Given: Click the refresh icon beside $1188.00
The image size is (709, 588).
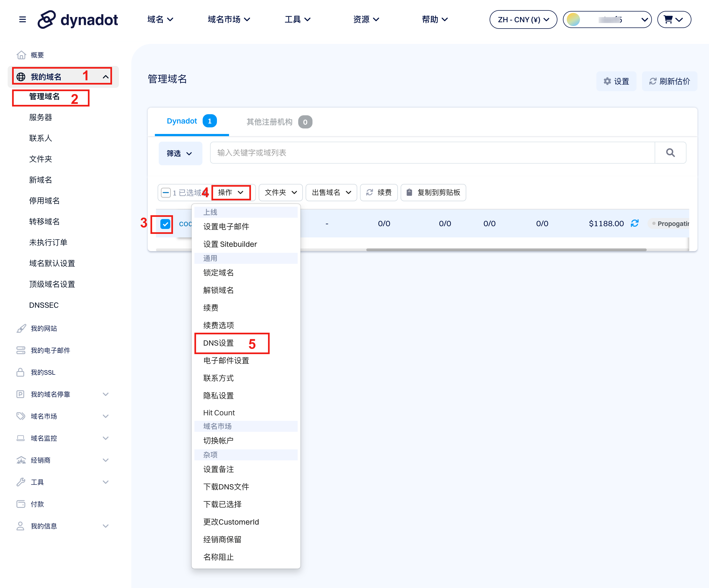Looking at the screenshot, I should pyautogui.click(x=635, y=223).
